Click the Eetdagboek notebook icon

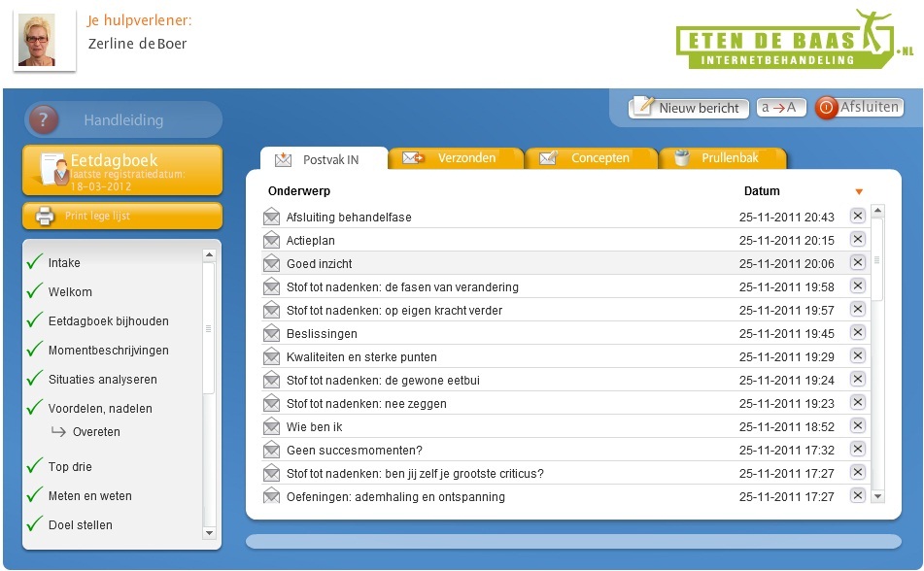coord(52,170)
